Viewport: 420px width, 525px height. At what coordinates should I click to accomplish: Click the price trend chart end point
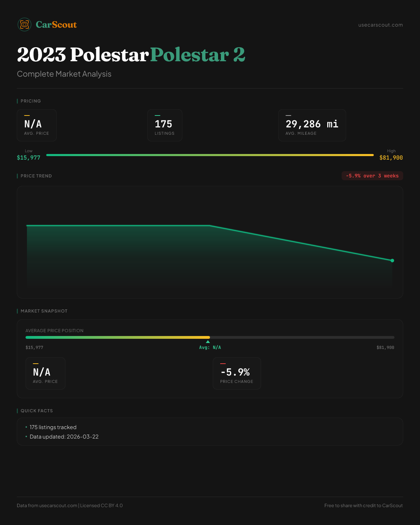click(392, 260)
